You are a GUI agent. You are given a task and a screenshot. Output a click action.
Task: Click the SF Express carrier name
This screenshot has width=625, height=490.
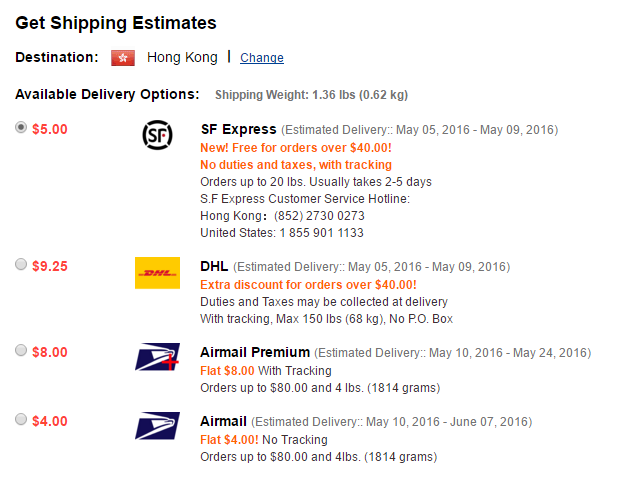[x=238, y=129]
